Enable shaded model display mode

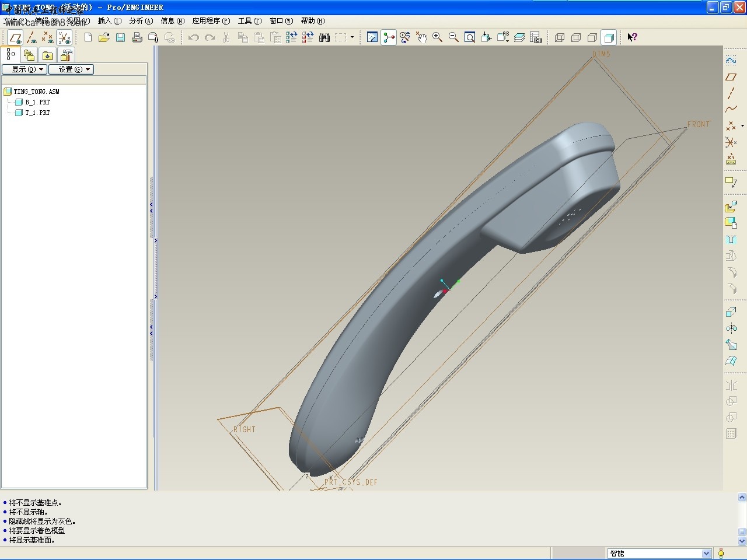609,38
